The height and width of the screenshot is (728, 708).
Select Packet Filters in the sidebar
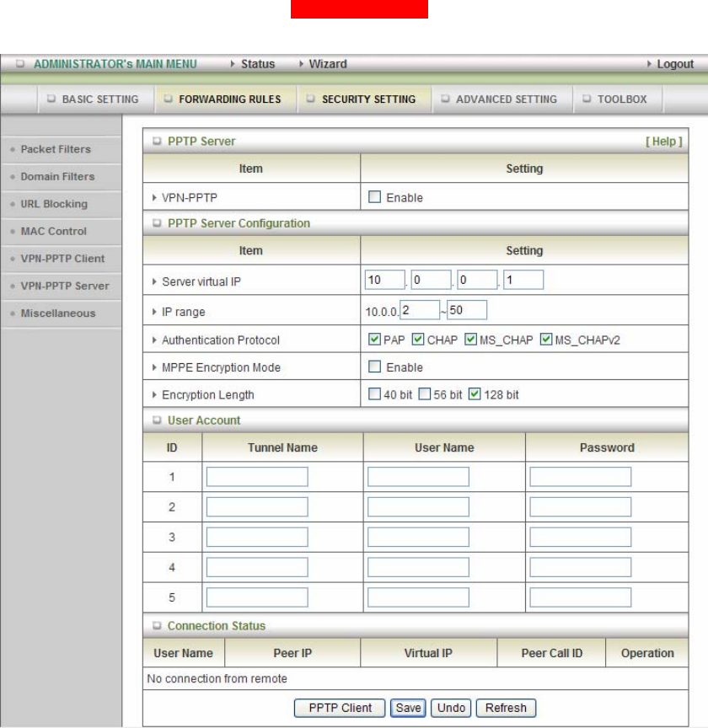coord(56,149)
